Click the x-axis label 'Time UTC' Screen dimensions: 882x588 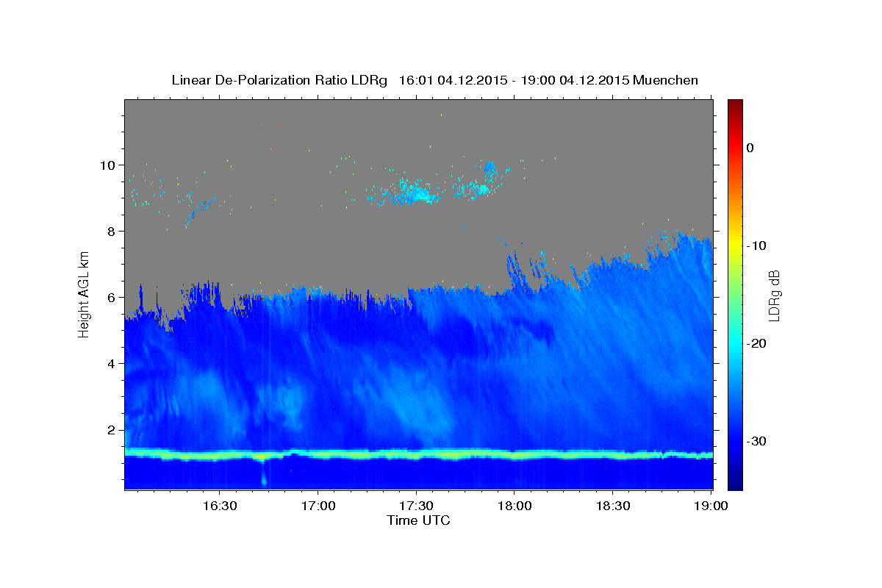click(418, 520)
